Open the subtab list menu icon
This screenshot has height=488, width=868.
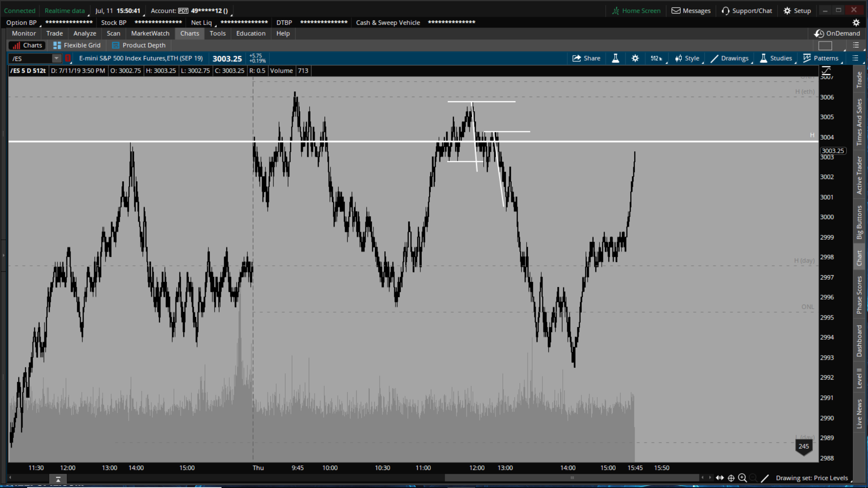[x=856, y=45]
